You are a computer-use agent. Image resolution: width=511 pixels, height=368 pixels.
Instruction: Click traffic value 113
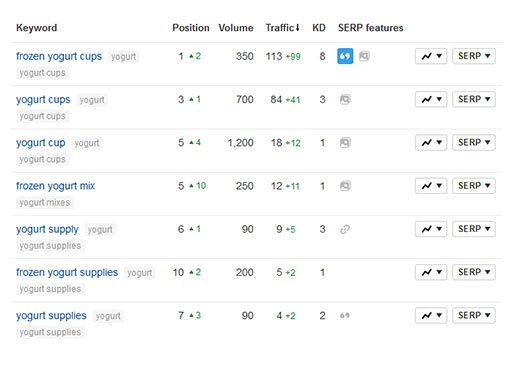[274, 56]
